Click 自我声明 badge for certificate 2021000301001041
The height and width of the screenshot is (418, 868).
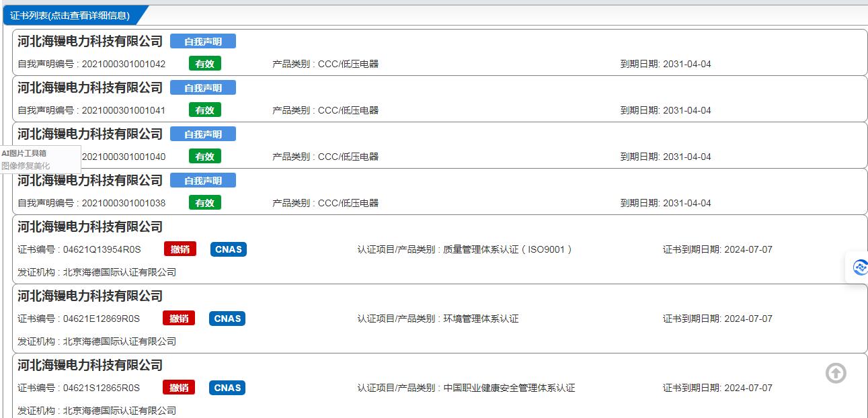tap(203, 88)
